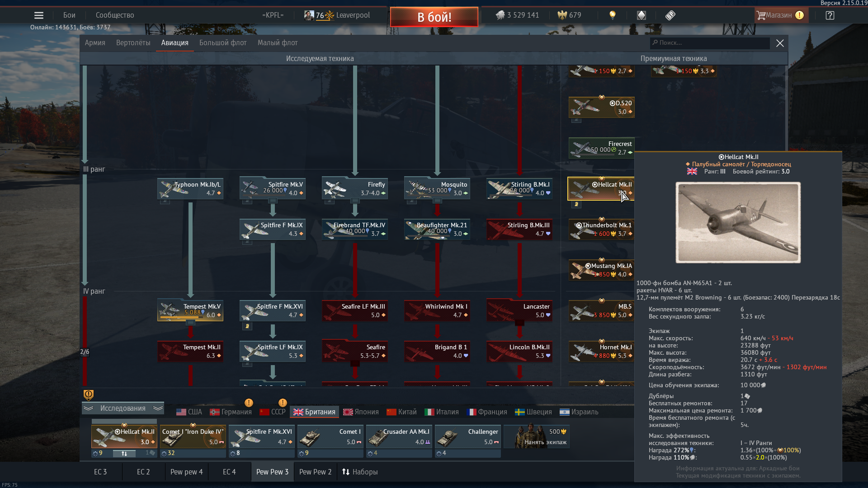Open the help question mark icon
The image size is (868, 488).
830,15
